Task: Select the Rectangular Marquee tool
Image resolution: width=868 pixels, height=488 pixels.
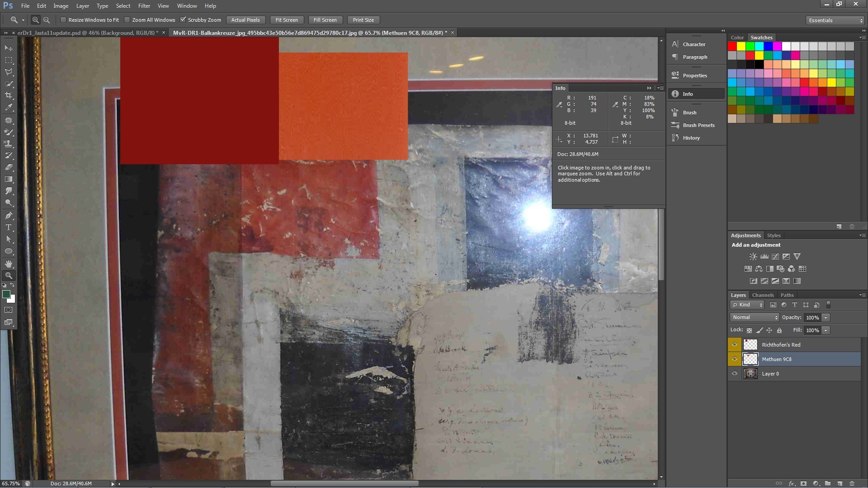Action: (9, 60)
